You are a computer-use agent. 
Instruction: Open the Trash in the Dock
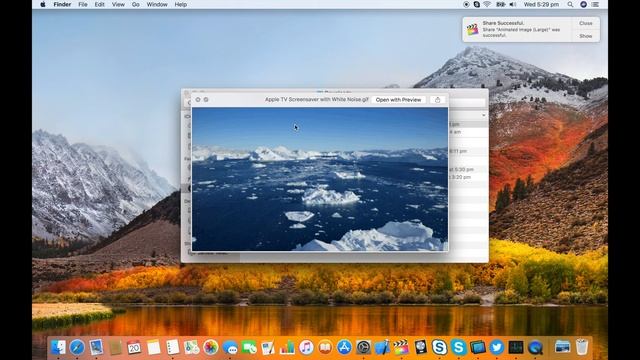point(582,347)
